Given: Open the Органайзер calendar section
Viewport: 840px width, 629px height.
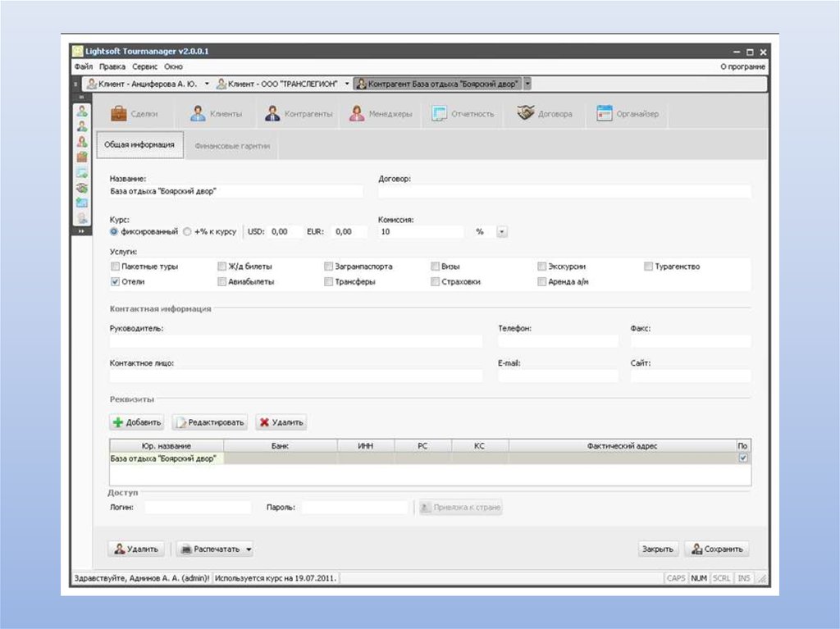Looking at the screenshot, I should coord(628,114).
